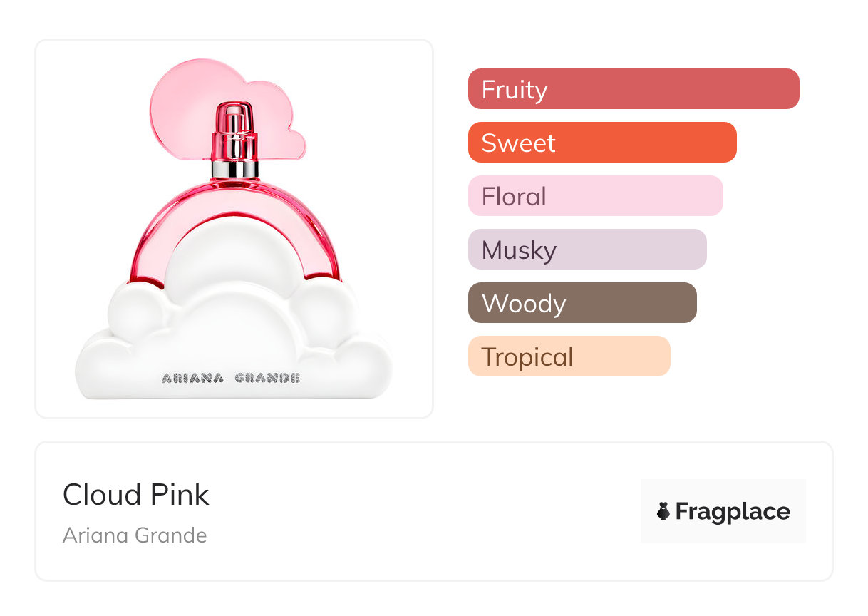Click the gray Ariana Grande brand name
The height and width of the screenshot is (616, 868).
(135, 535)
